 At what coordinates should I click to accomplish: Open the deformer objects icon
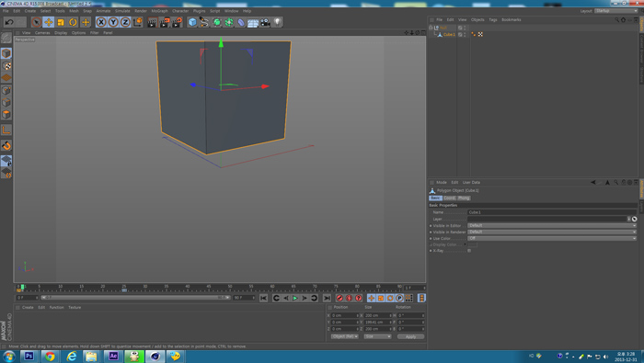pyautogui.click(x=241, y=22)
